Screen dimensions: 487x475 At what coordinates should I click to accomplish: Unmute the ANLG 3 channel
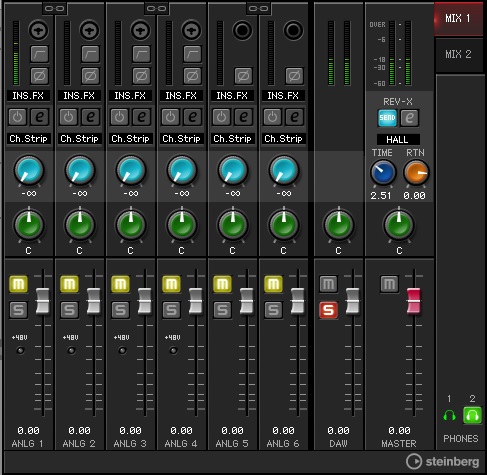point(120,284)
